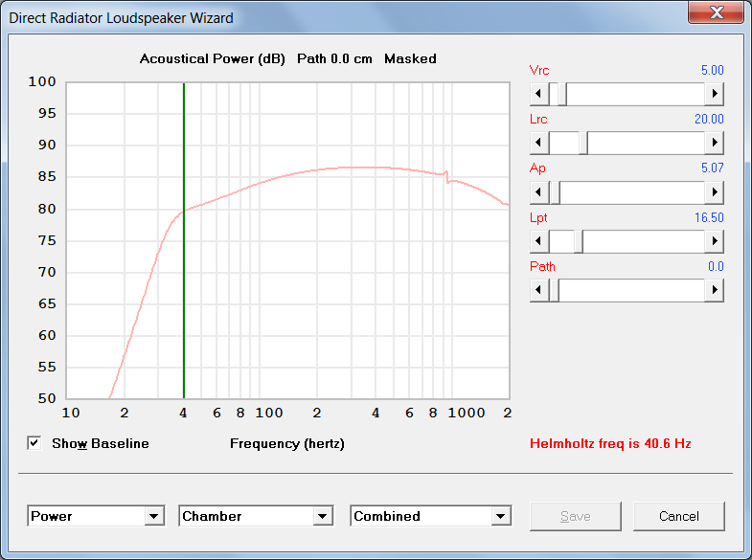Click the Vrc slider right arrow
Viewport: 752px width, 560px height.
point(714,94)
